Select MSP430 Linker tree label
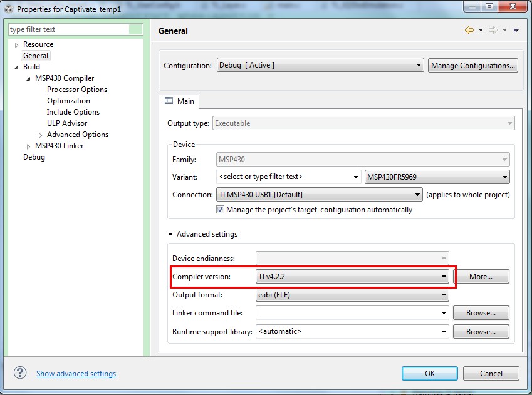This screenshot has width=532, height=395. (x=59, y=146)
